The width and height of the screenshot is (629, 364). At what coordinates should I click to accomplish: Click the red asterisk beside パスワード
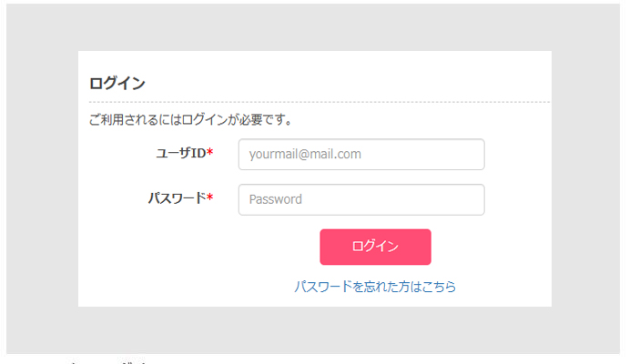[x=210, y=197]
